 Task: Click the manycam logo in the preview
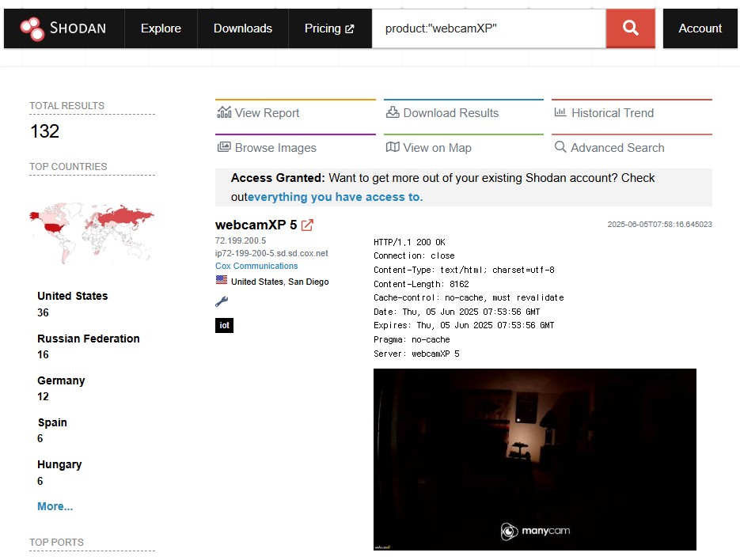[x=535, y=532]
